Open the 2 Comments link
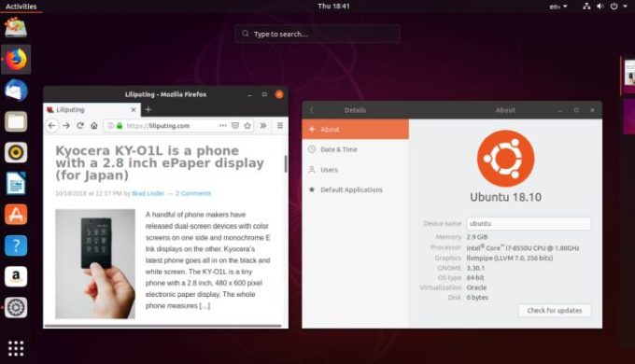This screenshot has height=364, width=635. click(193, 193)
